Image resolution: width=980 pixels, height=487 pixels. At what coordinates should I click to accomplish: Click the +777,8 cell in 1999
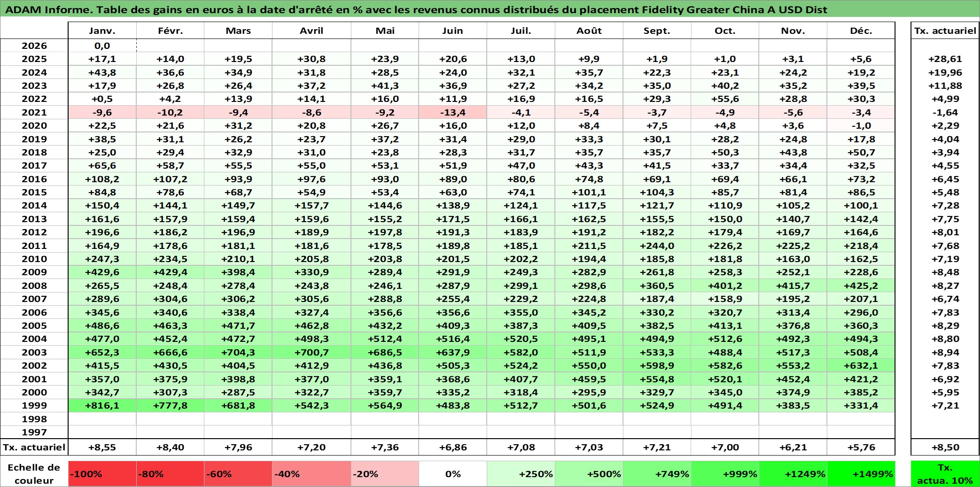click(170, 405)
